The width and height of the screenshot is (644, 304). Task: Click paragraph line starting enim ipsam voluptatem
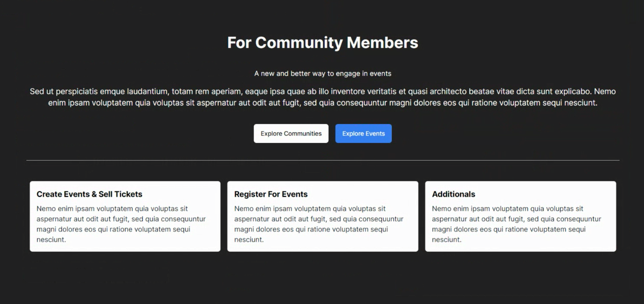tap(322, 103)
